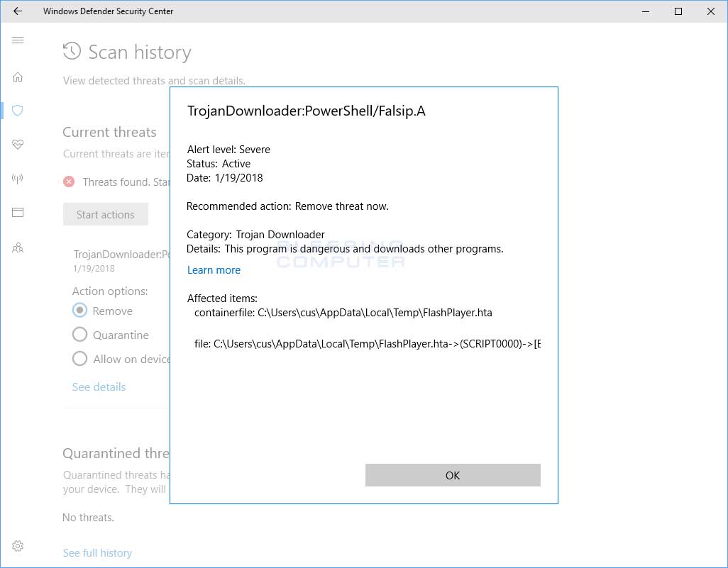Select Allow on device option
This screenshot has width=728, height=568.
coord(80,359)
